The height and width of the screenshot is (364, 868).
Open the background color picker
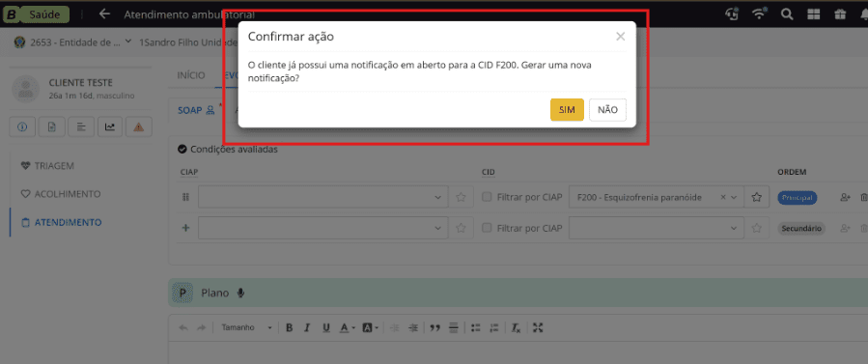click(370, 327)
